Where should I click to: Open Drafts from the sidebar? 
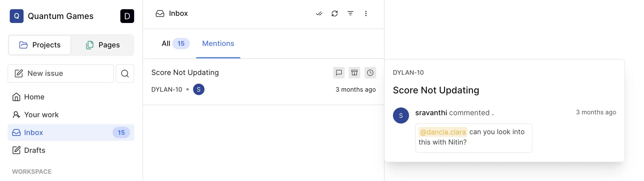[x=34, y=150]
